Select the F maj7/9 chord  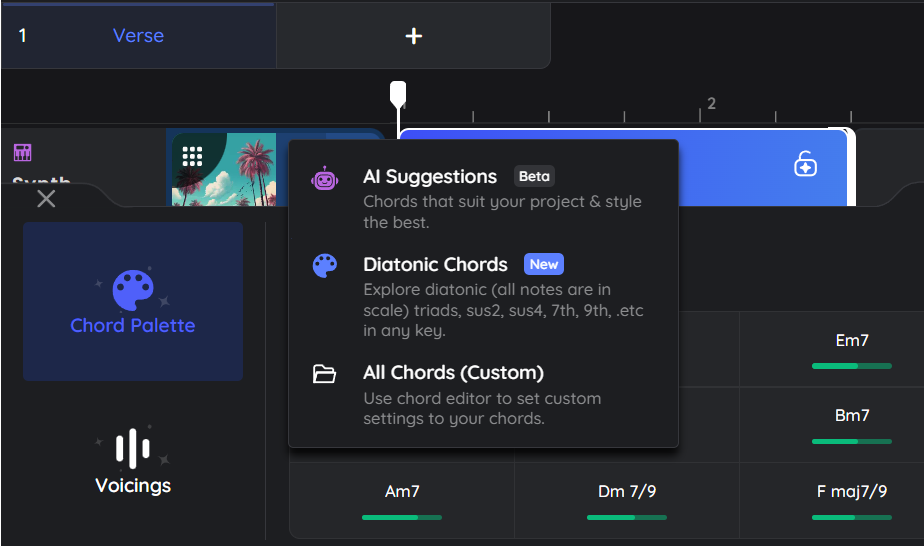pos(852,491)
